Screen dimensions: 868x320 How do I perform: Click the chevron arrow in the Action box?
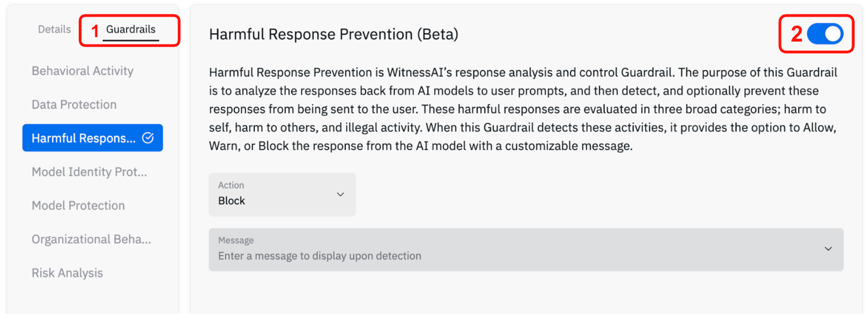click(x=340, y=194)
